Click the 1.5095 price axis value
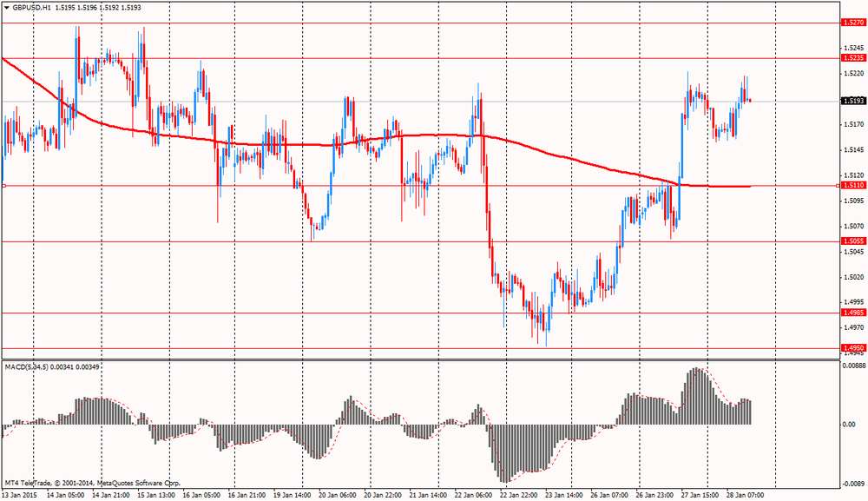This screenshot has height=501, width=868. pos(853,201)
